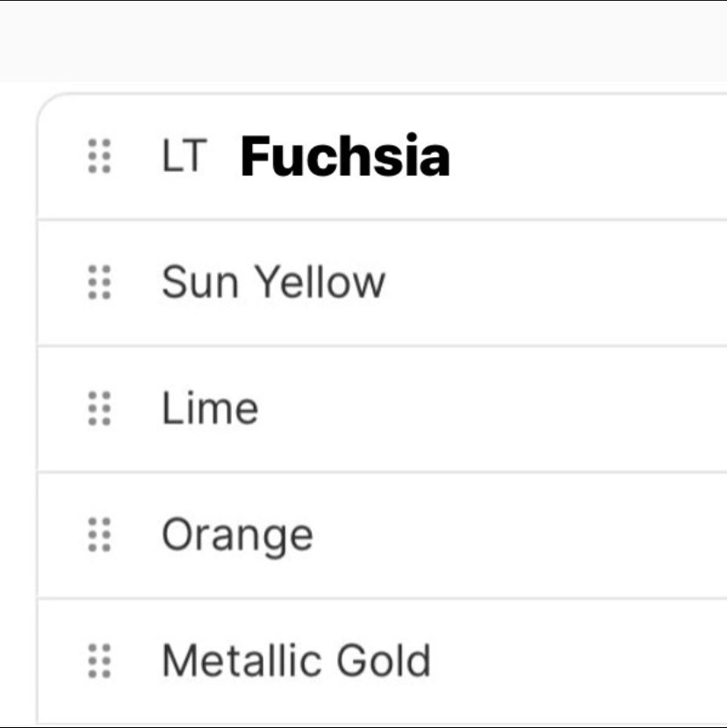The image size is (727, 728).
Task: Click blank space right of Fuchsia
Action: click(588, 156)
